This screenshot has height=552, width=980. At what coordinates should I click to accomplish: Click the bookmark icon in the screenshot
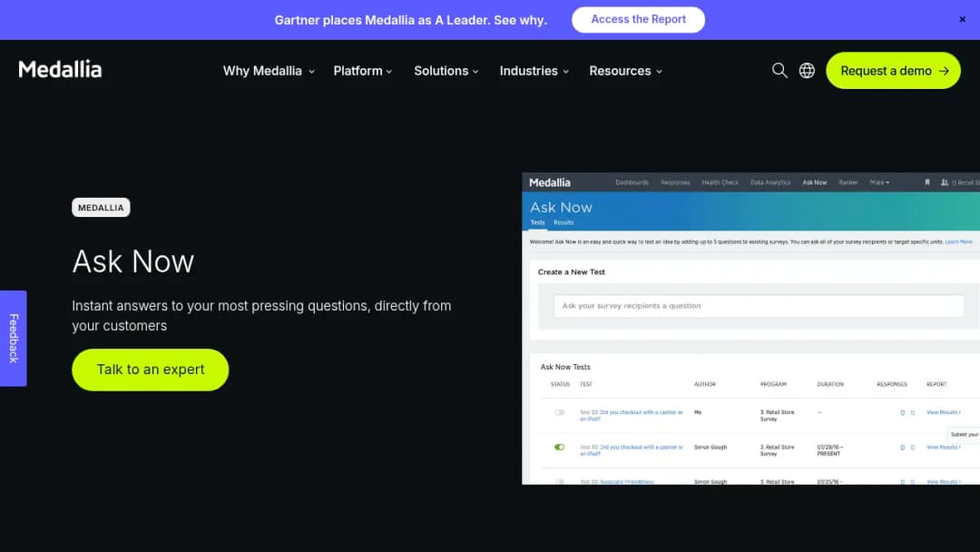[926, 182]
